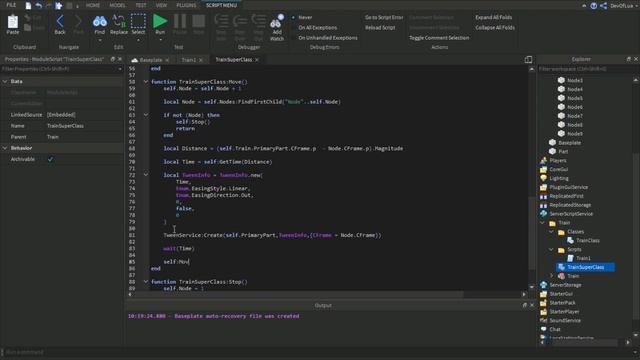The width and height of the screenshot is (640, 360).
Task: Select Lighting in the Explorer
Action: [559, 178]
